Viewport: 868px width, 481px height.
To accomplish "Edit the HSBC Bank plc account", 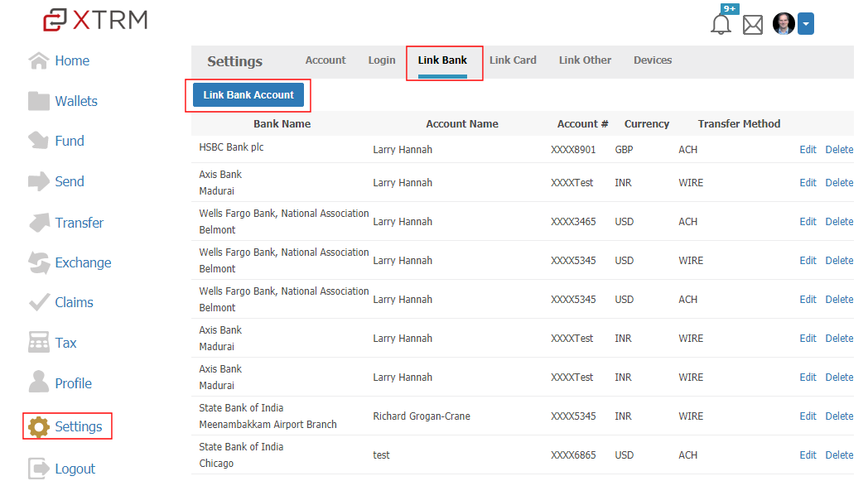I will coord(808,150).
